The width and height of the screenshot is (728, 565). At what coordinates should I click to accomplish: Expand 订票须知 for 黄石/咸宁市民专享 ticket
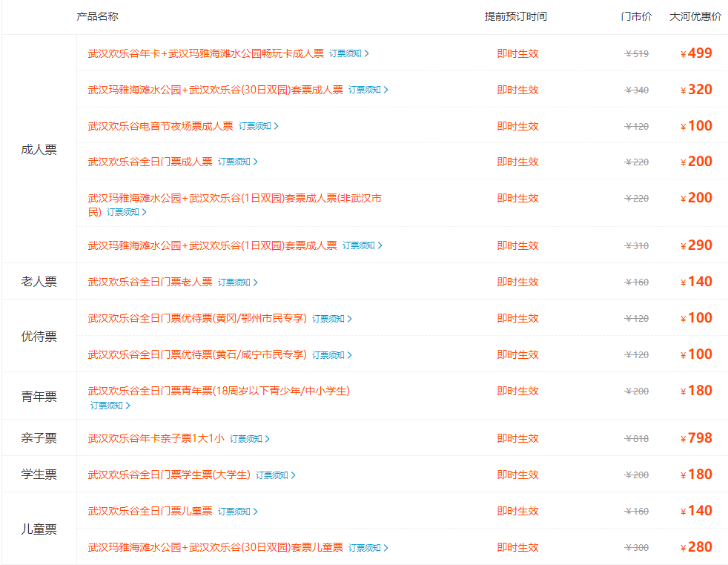332,354
